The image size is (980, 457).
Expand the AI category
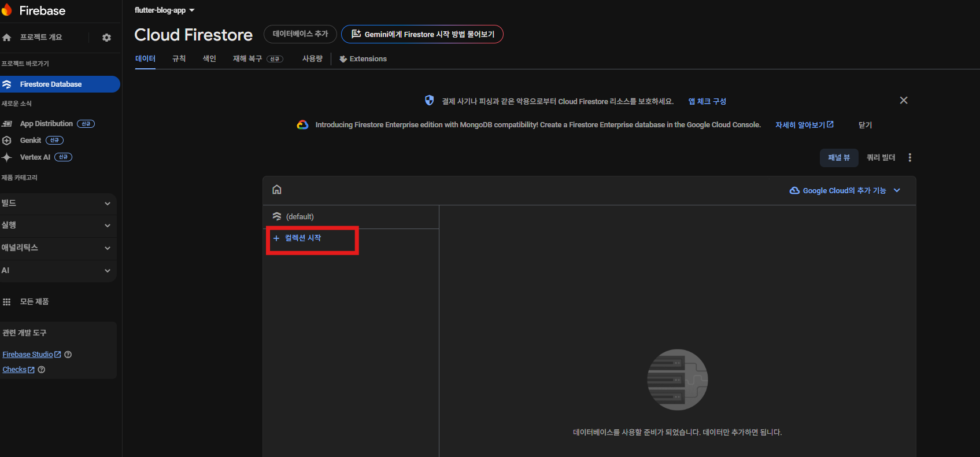pos(58,271)
